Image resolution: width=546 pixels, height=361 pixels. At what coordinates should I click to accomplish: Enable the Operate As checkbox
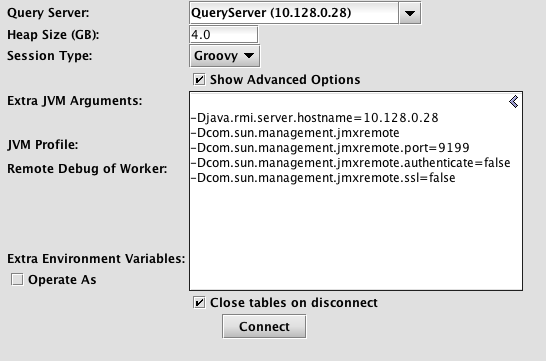click(17, 280)
